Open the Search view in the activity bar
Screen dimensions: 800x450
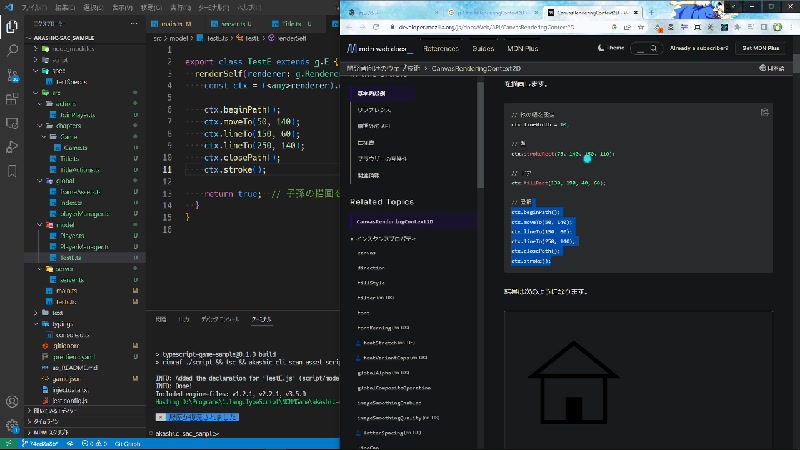coord(12,50)
